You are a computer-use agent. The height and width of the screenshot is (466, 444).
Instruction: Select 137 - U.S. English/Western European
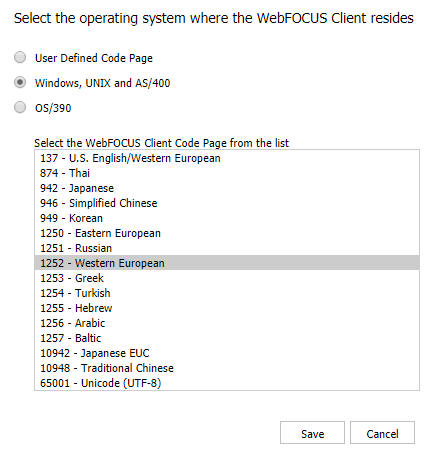click(227, 158)
